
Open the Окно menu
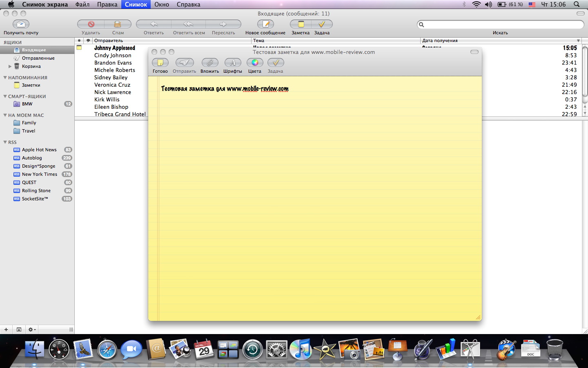point(162,4)
